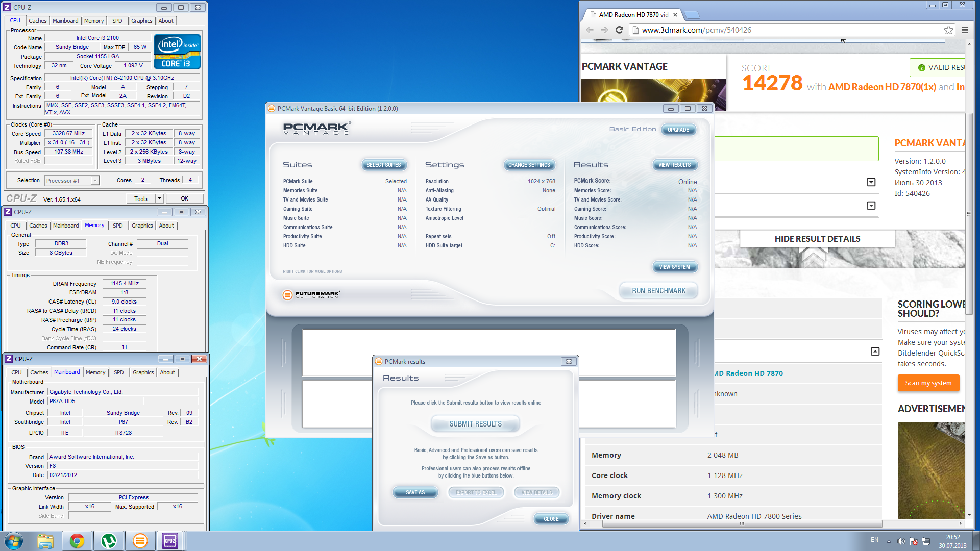Open a new Chrome tab
Viewport: 980px width, 551px height.
click(691, 15)
